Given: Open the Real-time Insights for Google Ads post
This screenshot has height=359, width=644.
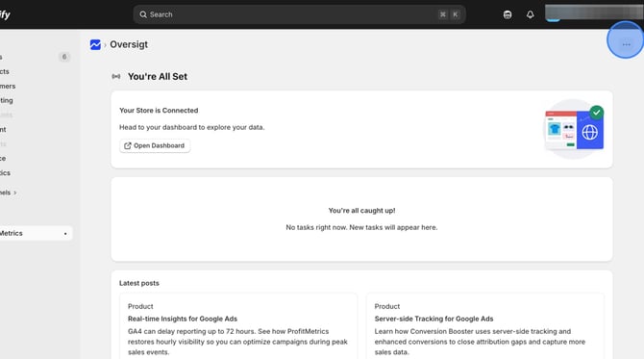Looking at the screenshot, I should pyautogui.click(x=183, y=319).
